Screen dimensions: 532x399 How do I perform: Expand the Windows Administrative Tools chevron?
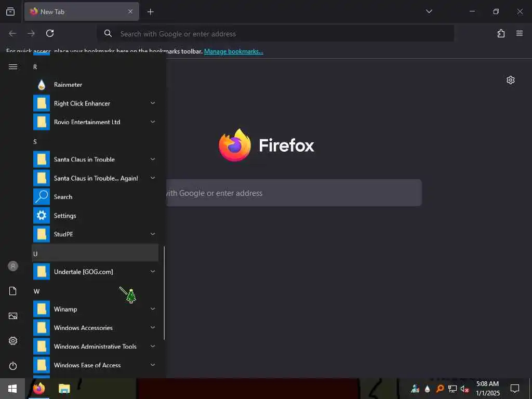(153, 347)
